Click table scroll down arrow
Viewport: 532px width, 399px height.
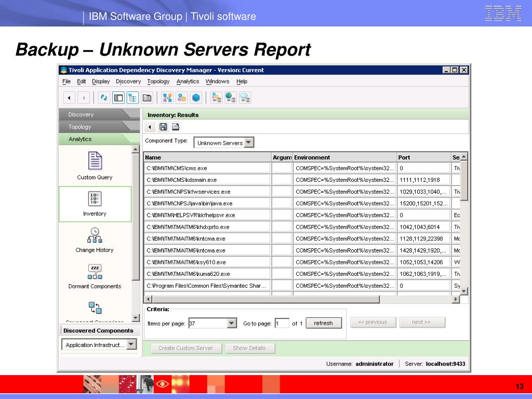click(464, 291)
